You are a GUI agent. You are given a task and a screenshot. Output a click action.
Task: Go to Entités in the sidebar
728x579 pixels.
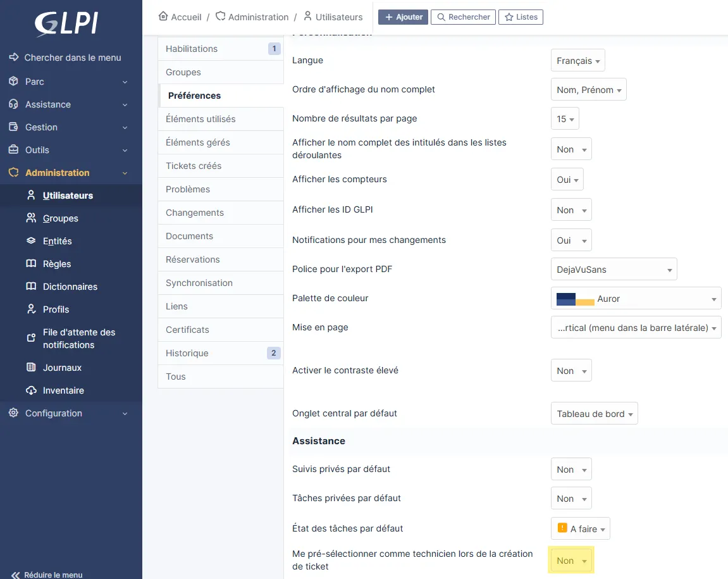57,241
